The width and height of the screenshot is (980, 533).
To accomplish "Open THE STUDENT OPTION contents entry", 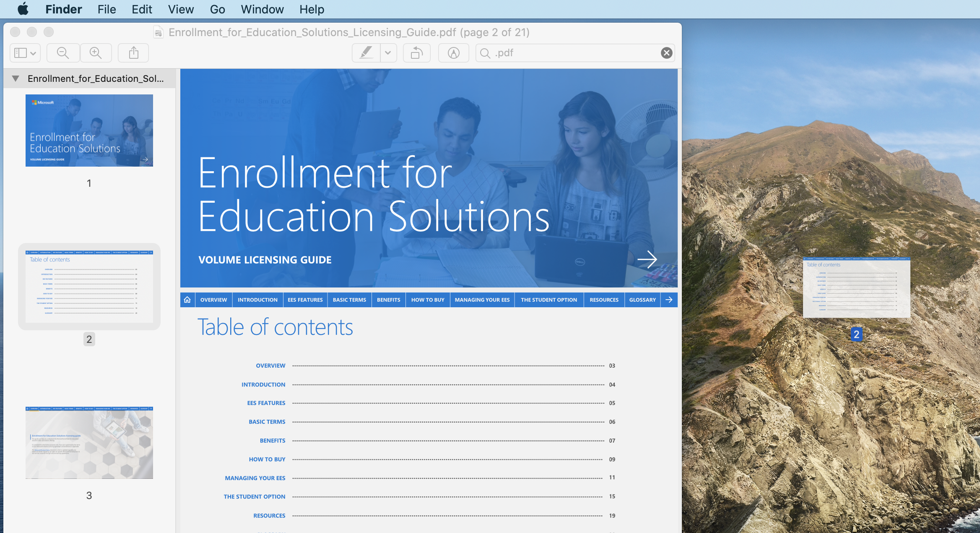I will (x=254, y=496).
